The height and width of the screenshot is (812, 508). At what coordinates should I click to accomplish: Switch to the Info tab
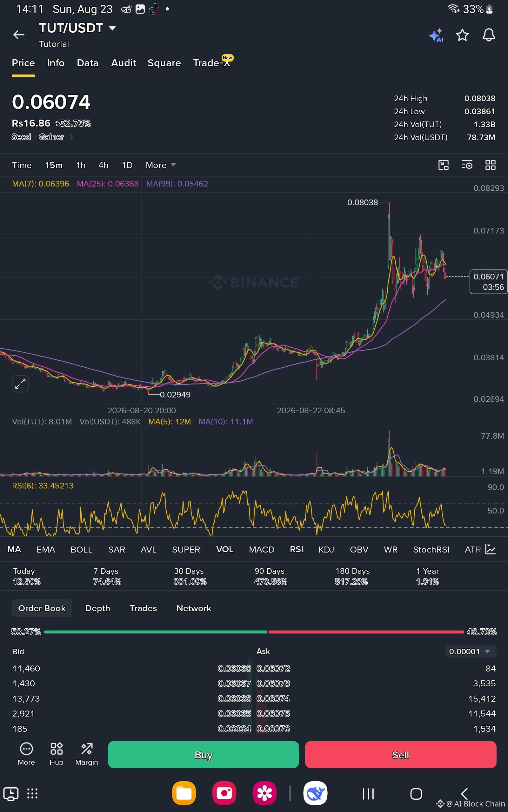(x=56, y=63)
